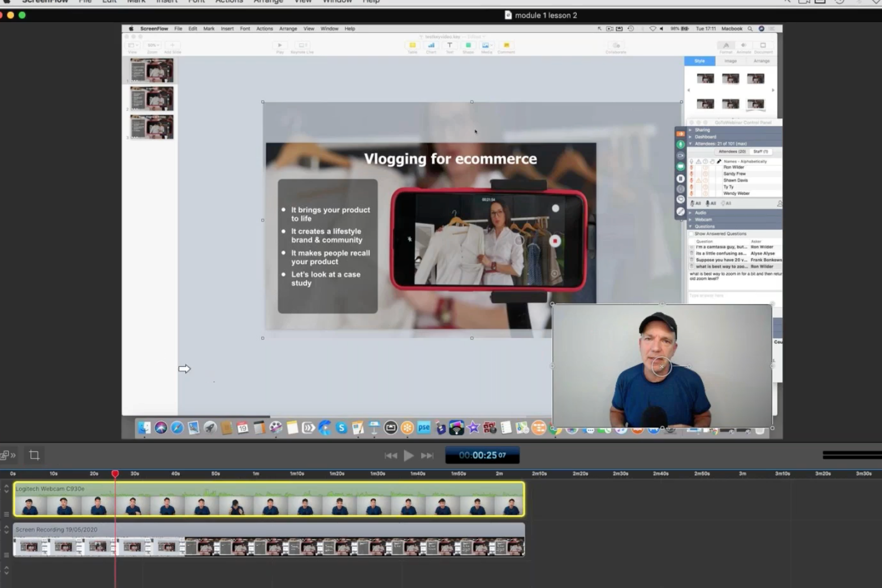The height and width of the screenshot is (588, 882).
Task: Toggle the green screen sharing button
Action: click(x=681, y=167)
